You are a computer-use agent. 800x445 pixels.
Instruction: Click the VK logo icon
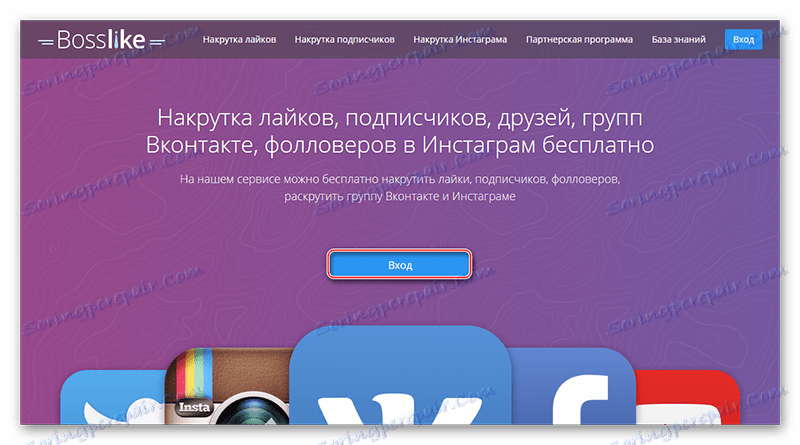click(x=401, y=375)
